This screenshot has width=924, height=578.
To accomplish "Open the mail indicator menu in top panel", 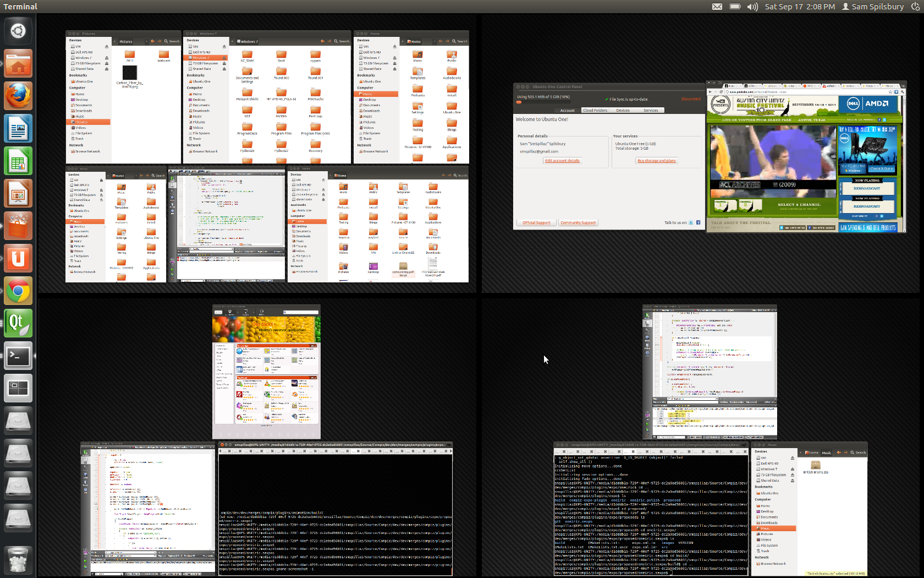I will [x=717, y=7].
